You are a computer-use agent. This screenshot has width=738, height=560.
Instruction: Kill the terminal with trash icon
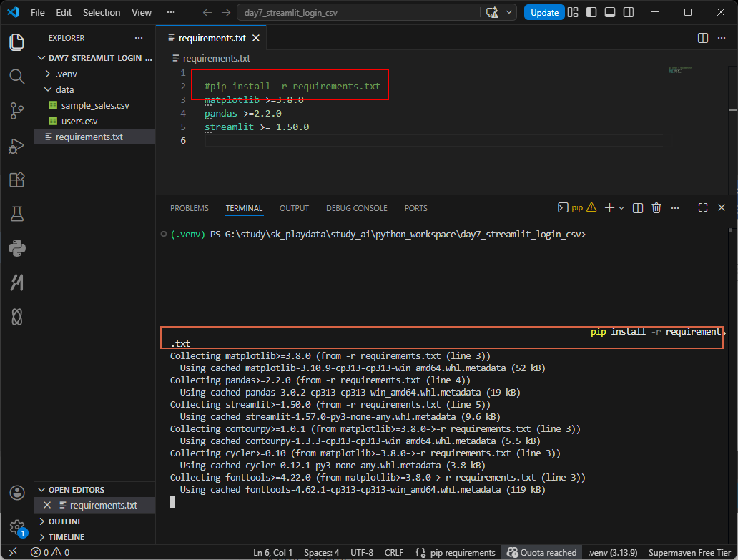(x=656, y=208)
